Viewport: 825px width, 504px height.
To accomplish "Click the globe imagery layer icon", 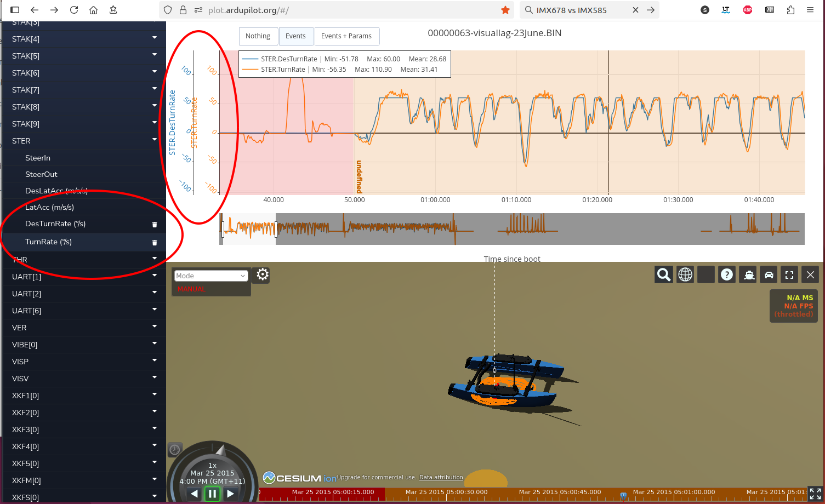I will point(685,274).
